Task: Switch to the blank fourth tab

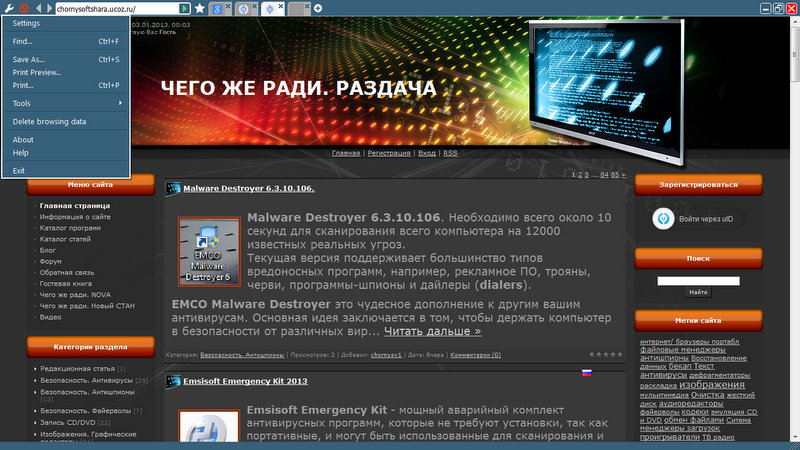Action: [x=295, y=9]
